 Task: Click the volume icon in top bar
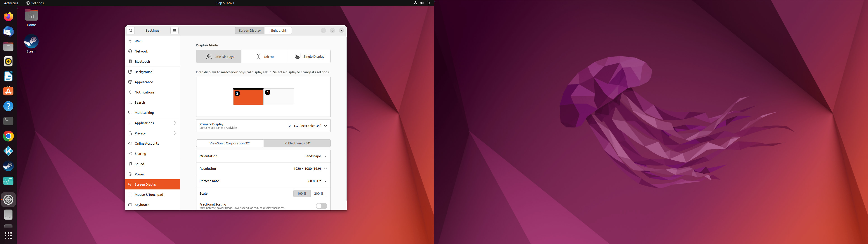422,3
